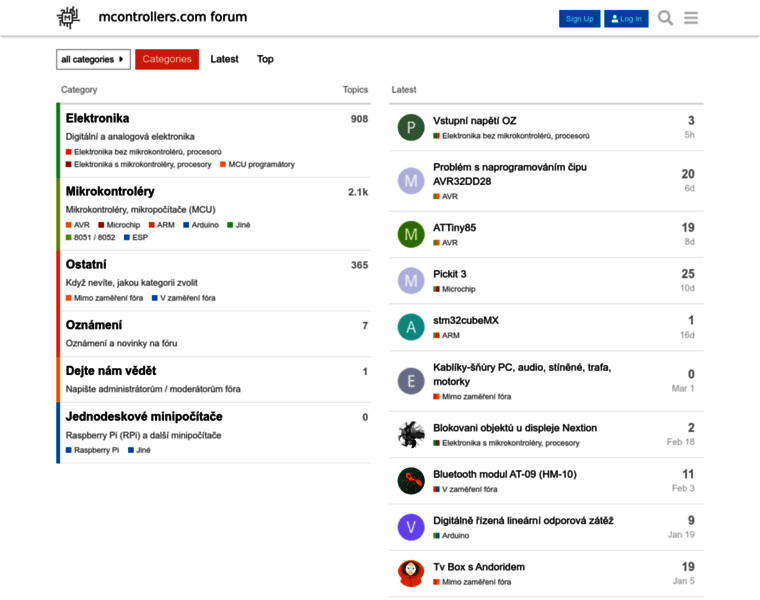Click the ARM tag under stm32cubeMX
Viewport: 760px width, 600px height.
pos(446,335)
